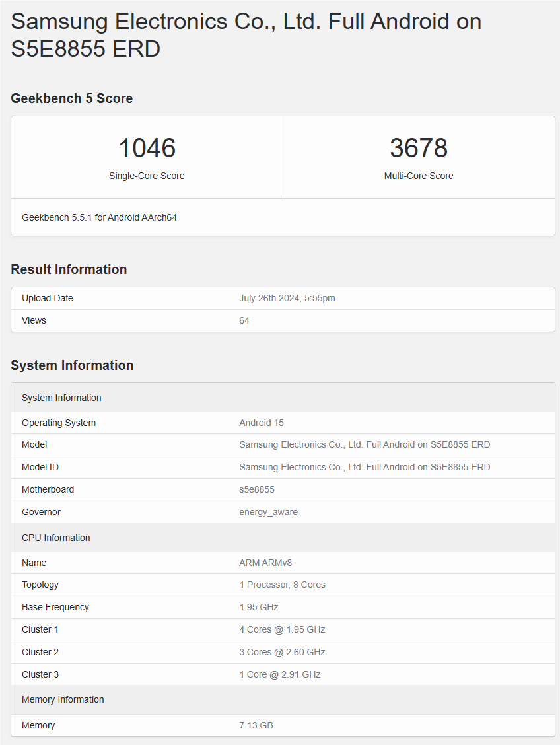Viewport: 560px width, 745px height.
Task: Click the ARM ARMv8 CPU name
Action: pyautogui.click(x=265, y=563)
